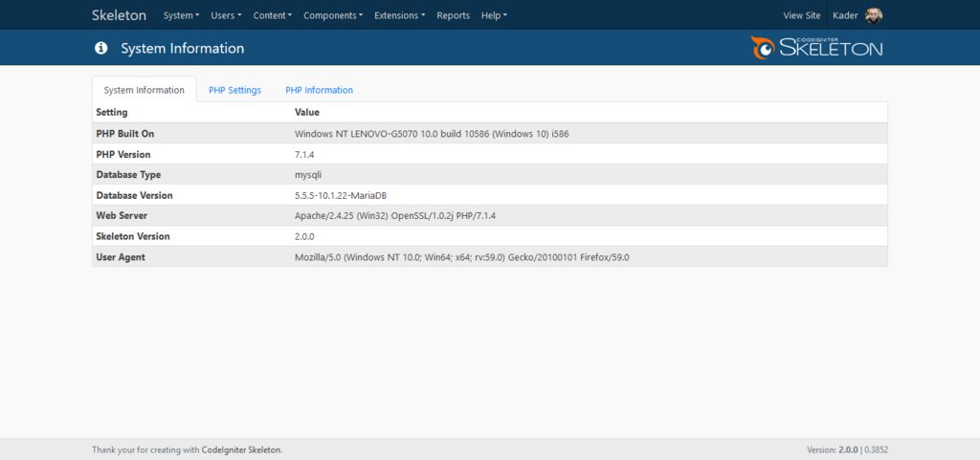
Task: Click the 7.1.4 PHP version value
Action: click(x=305, y=154)
